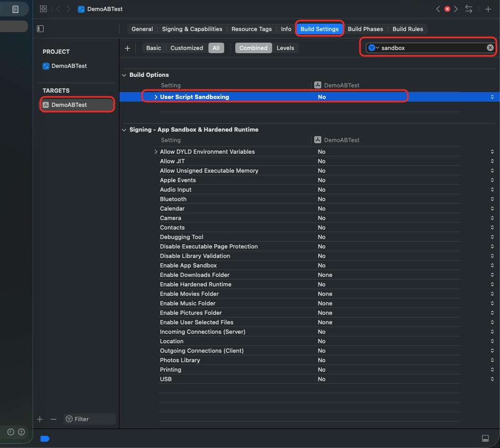Click the clock icon in the bottom-left corner
Screen dimensions: 500x448
pyautogui.click(x=11, y=432)
